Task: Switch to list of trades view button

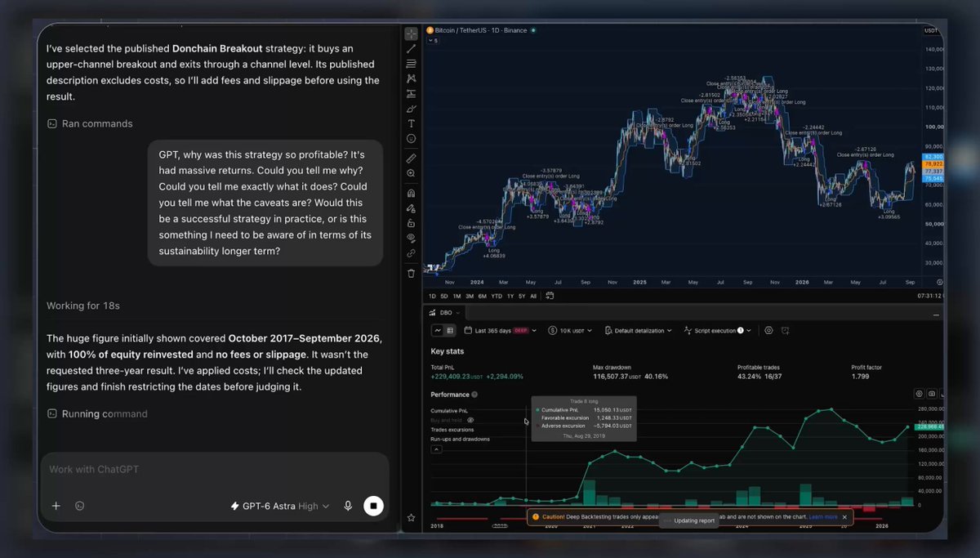Action: tap(450, 331)
